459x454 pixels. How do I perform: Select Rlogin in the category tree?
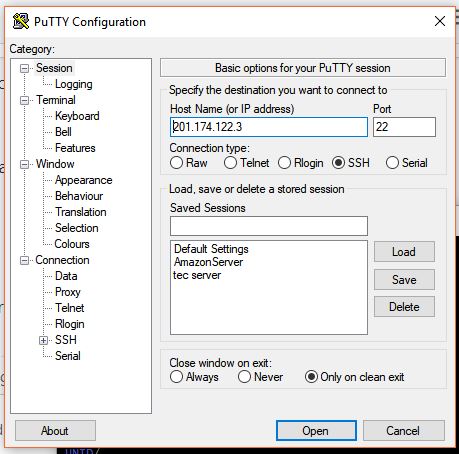click(70, 324)
